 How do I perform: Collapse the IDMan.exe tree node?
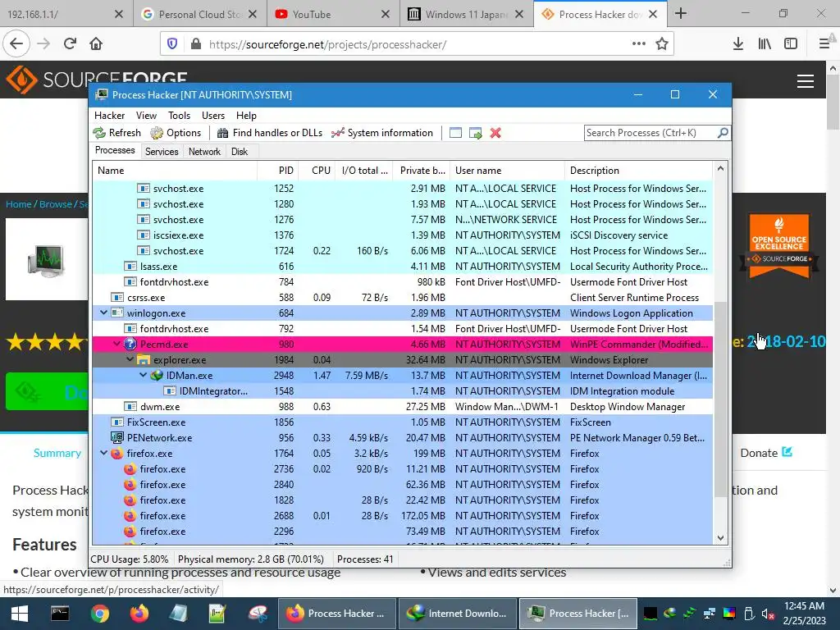143,375
